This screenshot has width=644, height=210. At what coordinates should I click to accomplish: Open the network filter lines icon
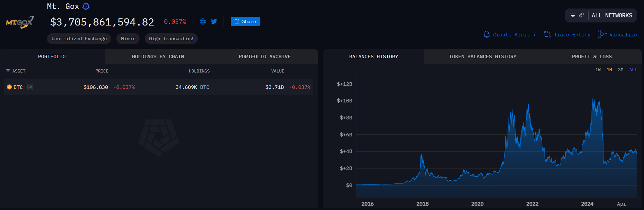pyautogui.click(x=573, y=15)
